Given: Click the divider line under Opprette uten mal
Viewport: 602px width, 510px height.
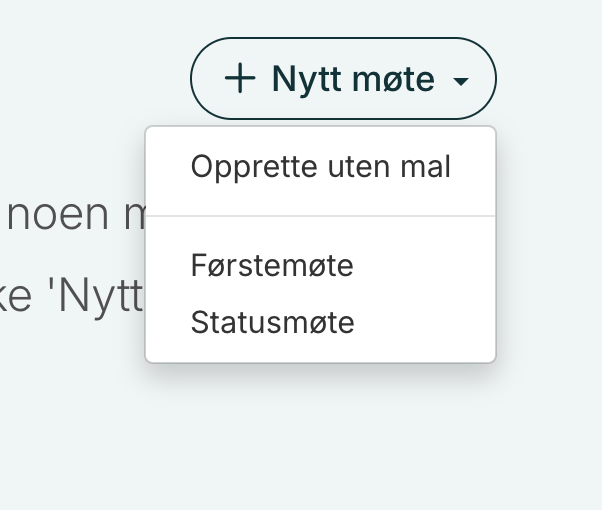Looking at the screenshot, I should (x=320, y=216).
